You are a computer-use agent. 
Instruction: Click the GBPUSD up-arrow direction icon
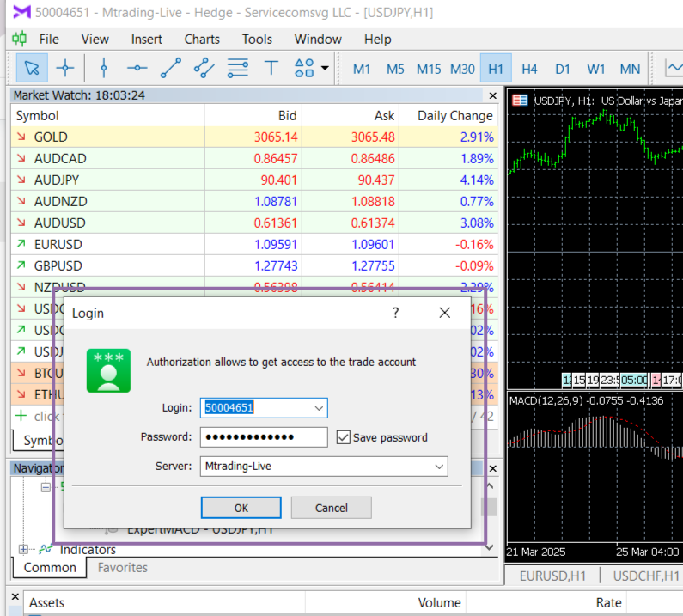21,265
